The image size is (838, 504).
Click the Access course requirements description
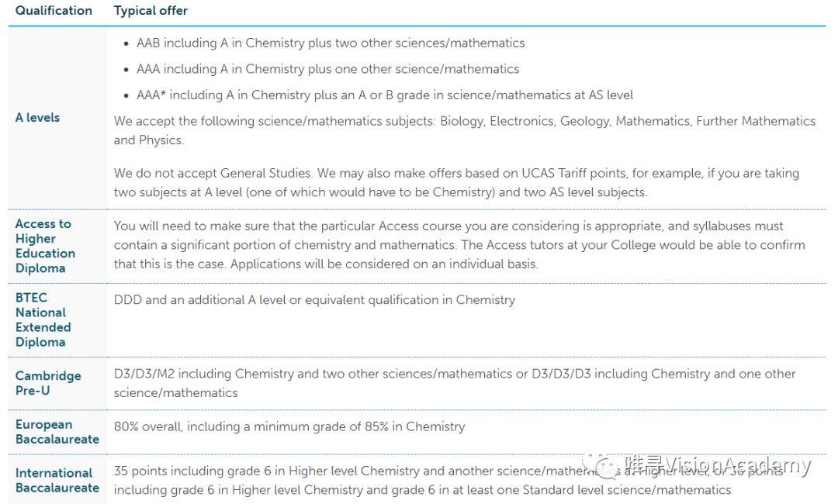click(x=459, y=245)
